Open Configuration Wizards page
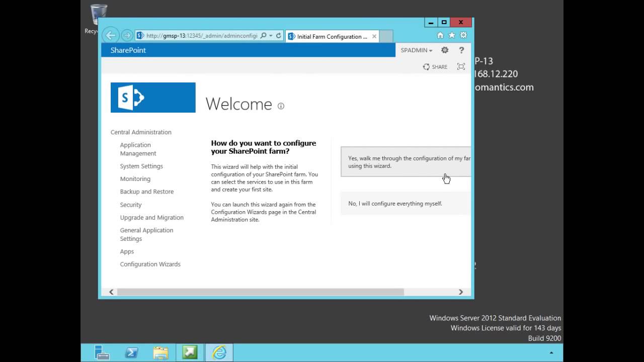 (x=150, y=264)
